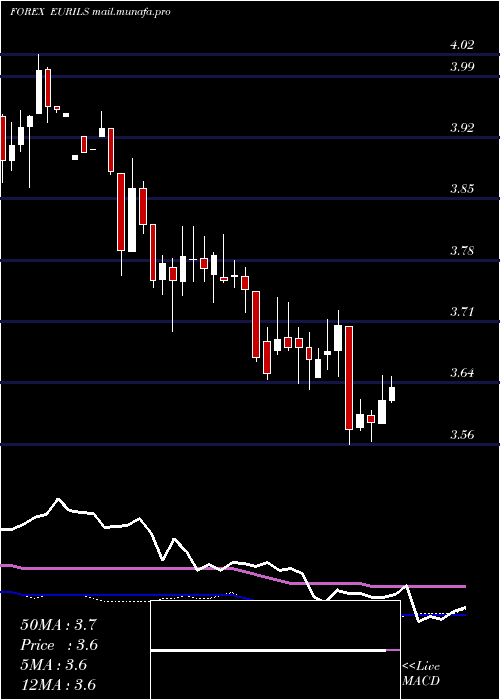Click the 3.85 price level label
Viewport: 500px width, 700px height.
pos(462,189)
